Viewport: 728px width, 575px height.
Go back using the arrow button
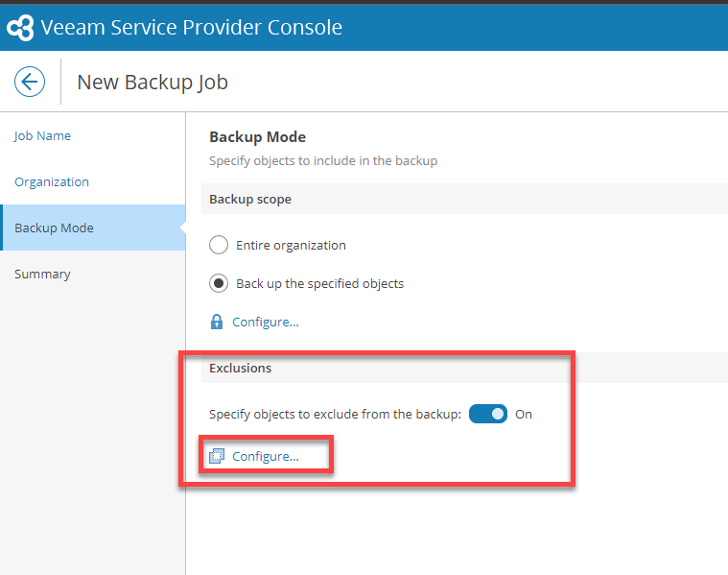click(x=30, y=82)
